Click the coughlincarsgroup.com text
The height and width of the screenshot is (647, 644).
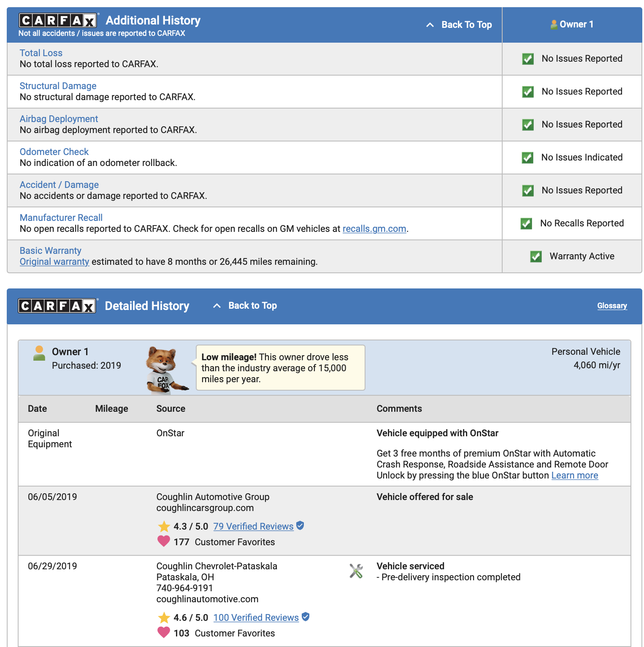[x=205, y=508]
